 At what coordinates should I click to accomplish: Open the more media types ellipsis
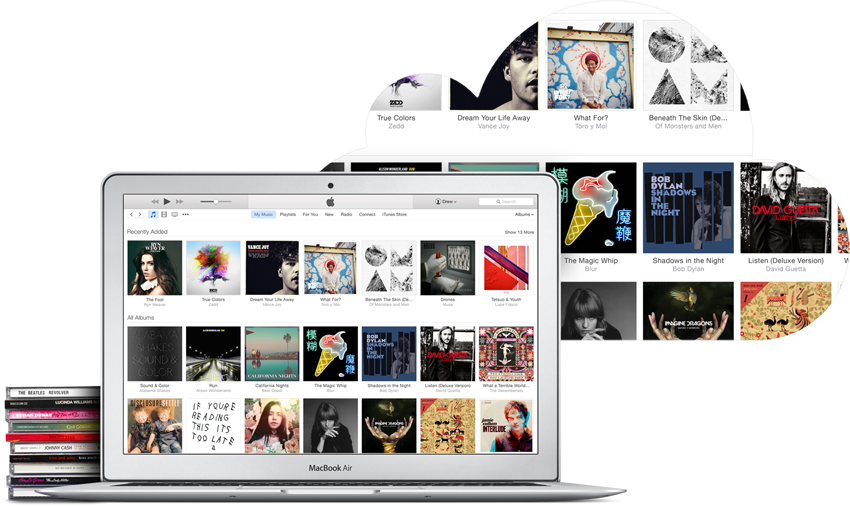tap(186, 215)
